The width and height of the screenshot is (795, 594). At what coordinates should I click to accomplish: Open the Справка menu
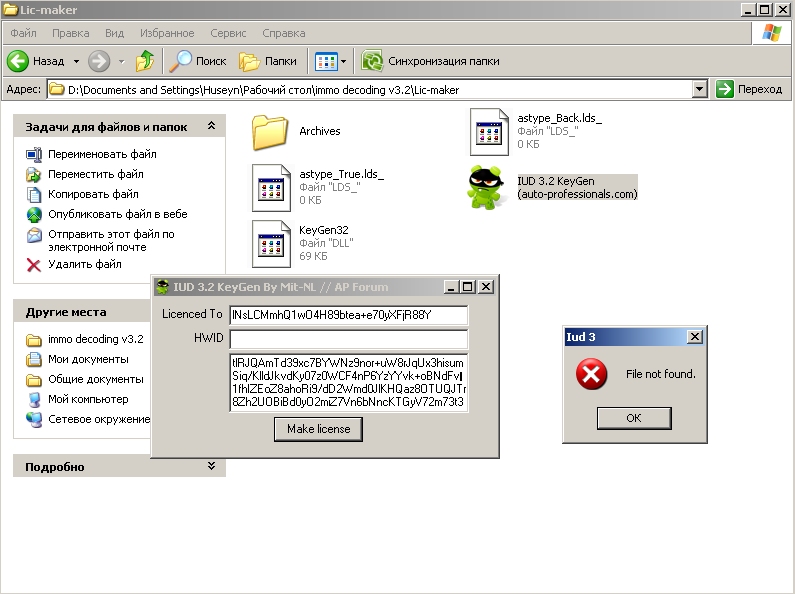pos(283,33)
